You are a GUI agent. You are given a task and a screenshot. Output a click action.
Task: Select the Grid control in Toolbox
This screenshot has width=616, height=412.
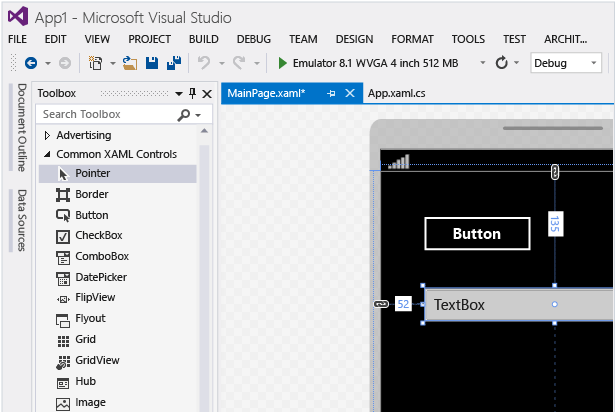[117, 339]
